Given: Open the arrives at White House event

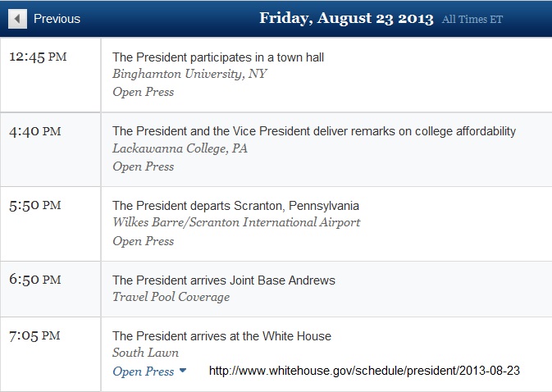Looking at the screenshot, I should [x=221, y=336].
